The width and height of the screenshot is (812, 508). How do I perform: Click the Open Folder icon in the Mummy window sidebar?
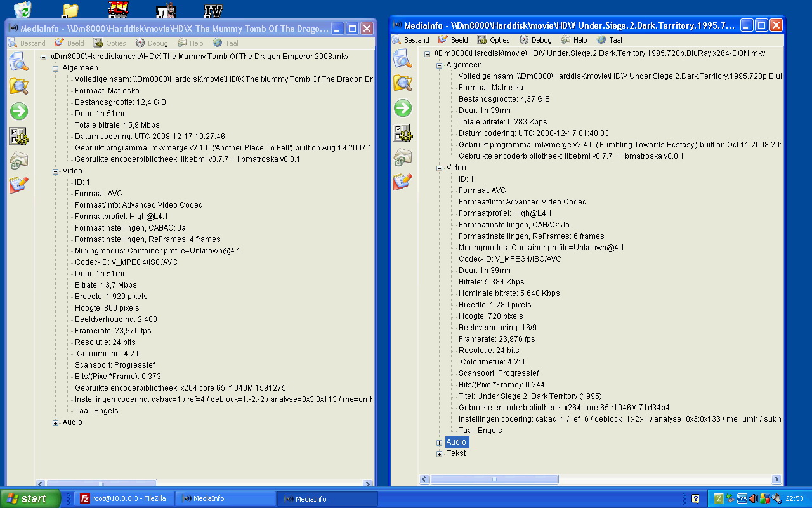coord(18,86)
